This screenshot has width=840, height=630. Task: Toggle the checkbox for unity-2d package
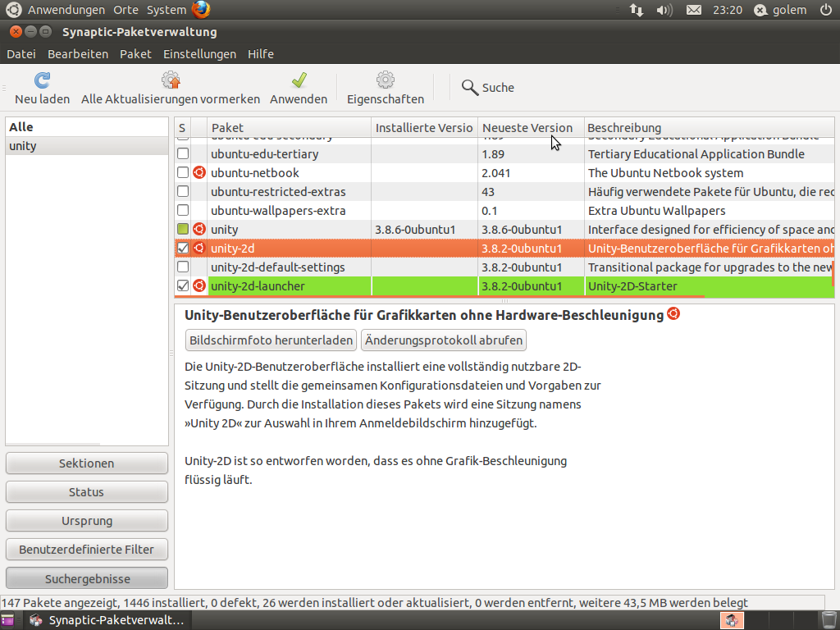click(x=183, y=249)
